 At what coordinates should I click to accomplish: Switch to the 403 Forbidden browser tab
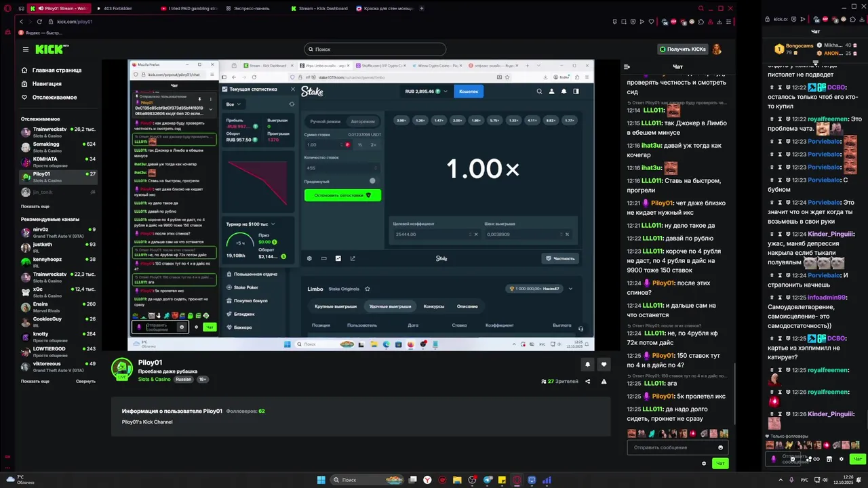(119, 8)
